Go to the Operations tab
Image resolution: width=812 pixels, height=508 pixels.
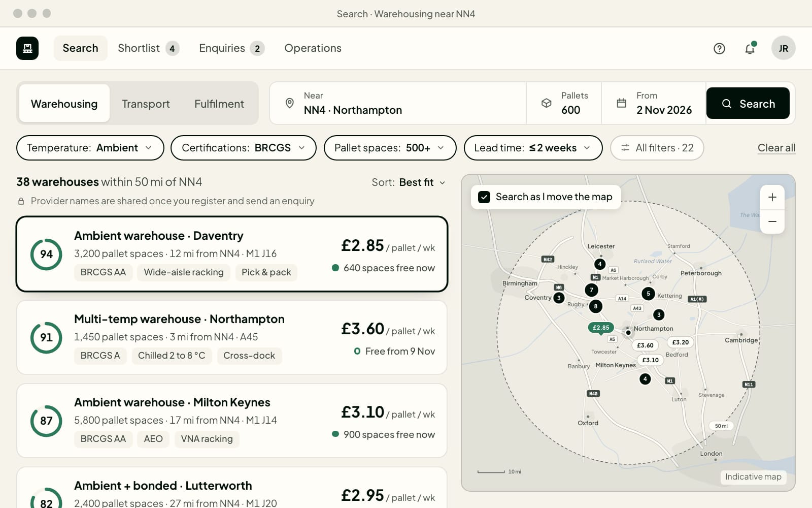tap(313, 48)
